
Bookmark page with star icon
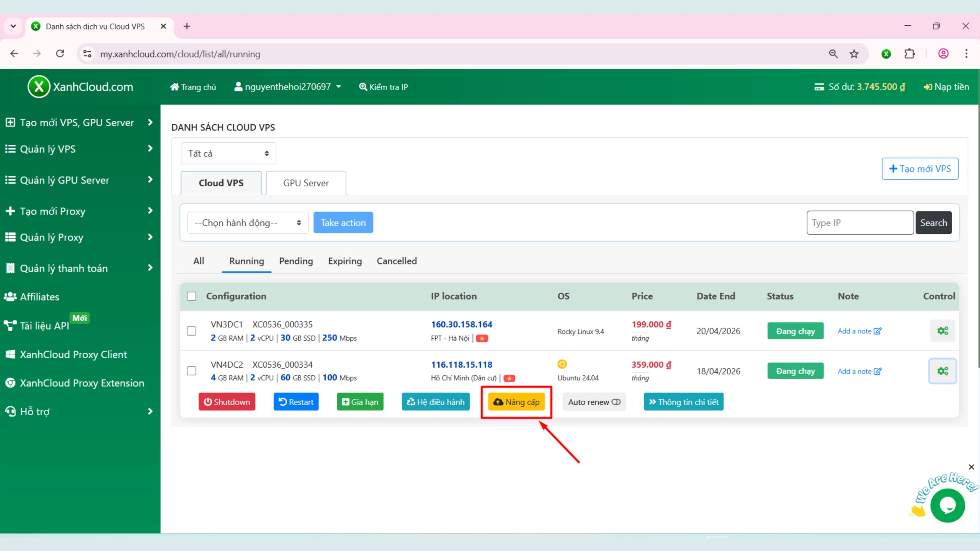[x=854, y=54]
